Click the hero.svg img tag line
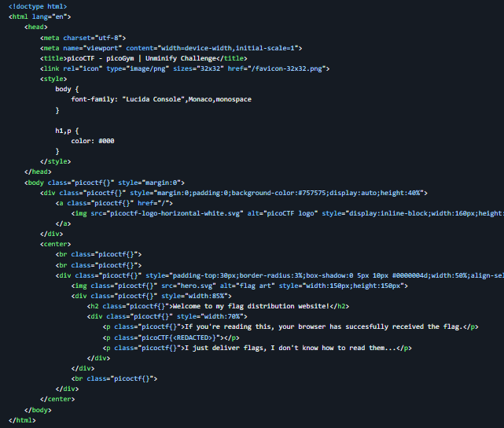 click(240, 286)
